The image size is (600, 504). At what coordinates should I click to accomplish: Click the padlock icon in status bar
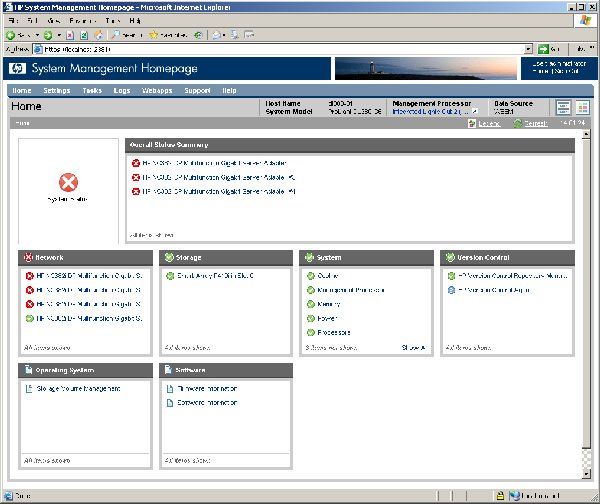[x=500, y=496]
